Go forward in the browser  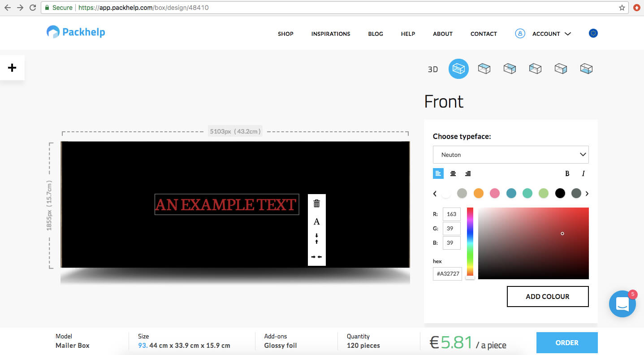[20, 8]
